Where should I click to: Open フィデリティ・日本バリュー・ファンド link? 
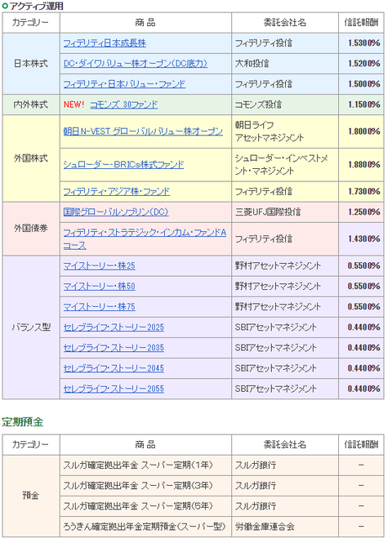[124, 84]
